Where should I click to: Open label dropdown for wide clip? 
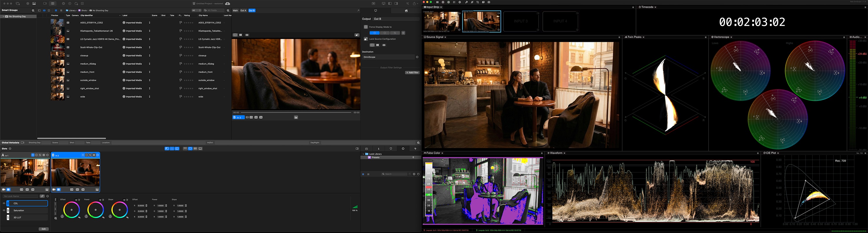149,97
